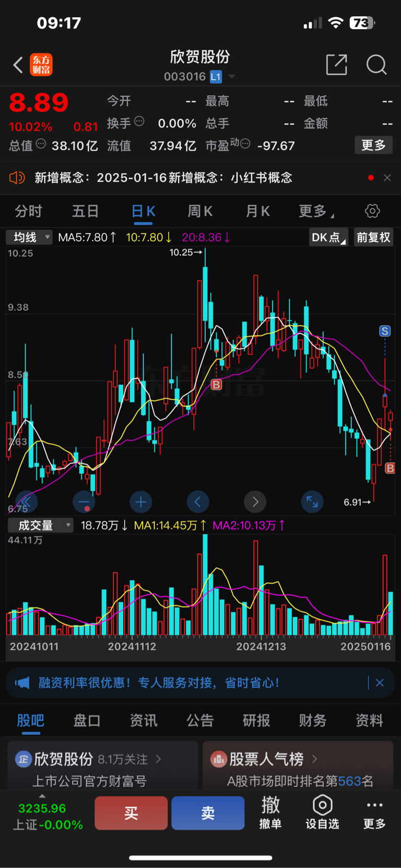This screenshot has height=868, width=401.
Task: Tap the 10.25 high price label
Action: point(186,252)
